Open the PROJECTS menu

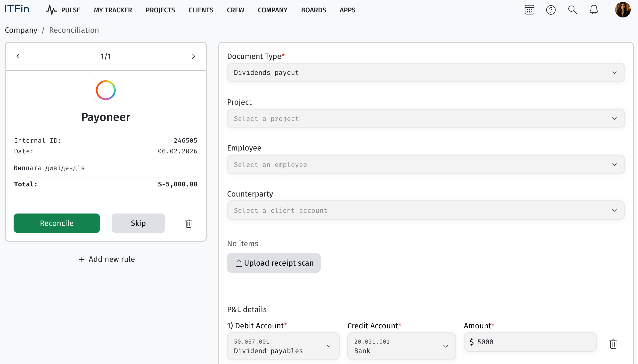click(x=160, y=10)
